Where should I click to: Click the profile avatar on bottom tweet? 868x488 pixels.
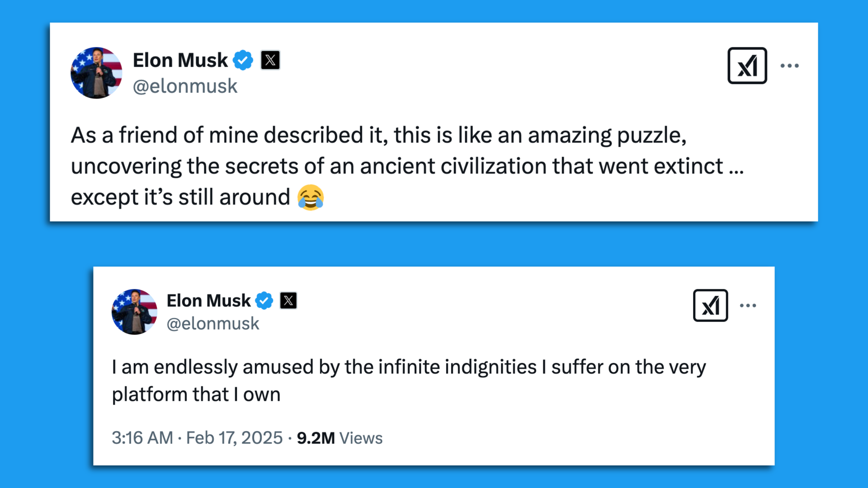[x=134, y=312]
